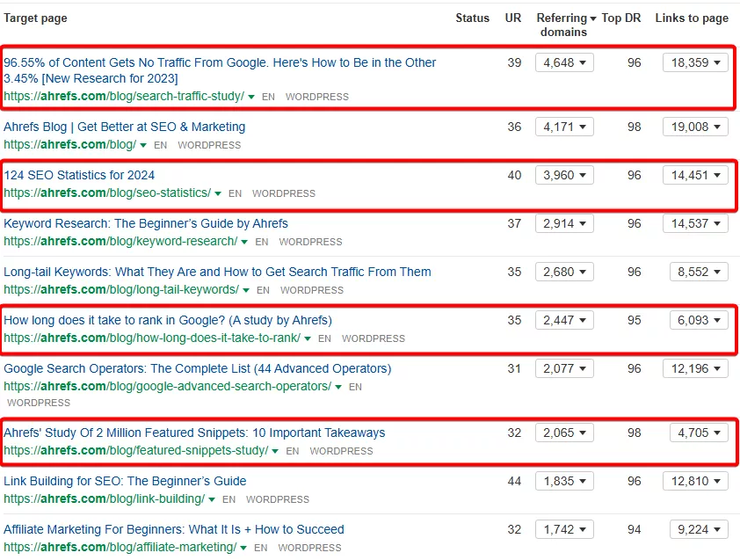This screenshot has height=560, width=740.
Task: Open the 124 SEO Statistics for 2024 article
Action: point(79,175)
